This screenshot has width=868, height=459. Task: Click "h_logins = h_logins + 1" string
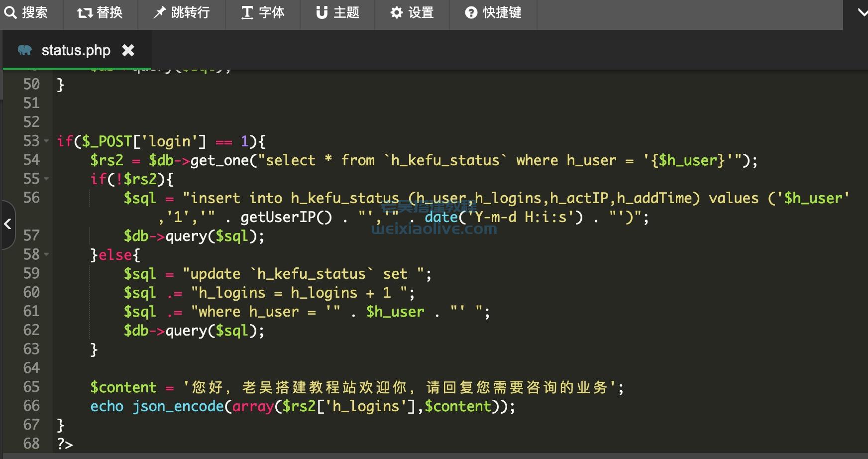299,293
